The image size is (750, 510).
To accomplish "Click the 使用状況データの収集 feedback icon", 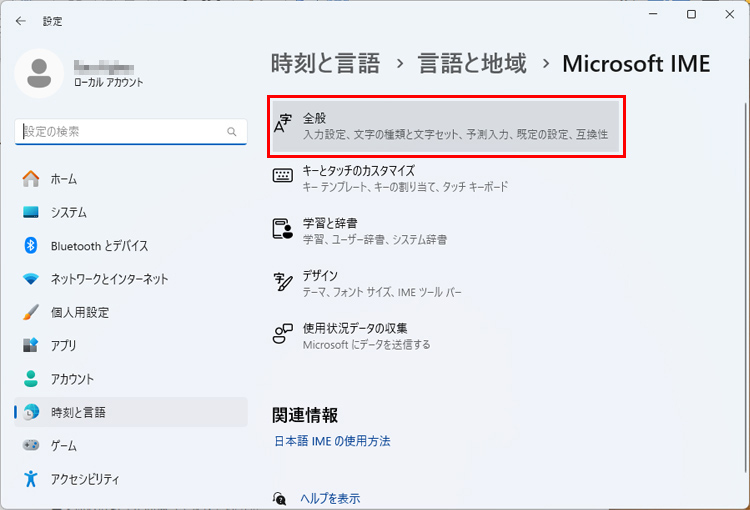I will pyautogui.click(x=283, y=333).
